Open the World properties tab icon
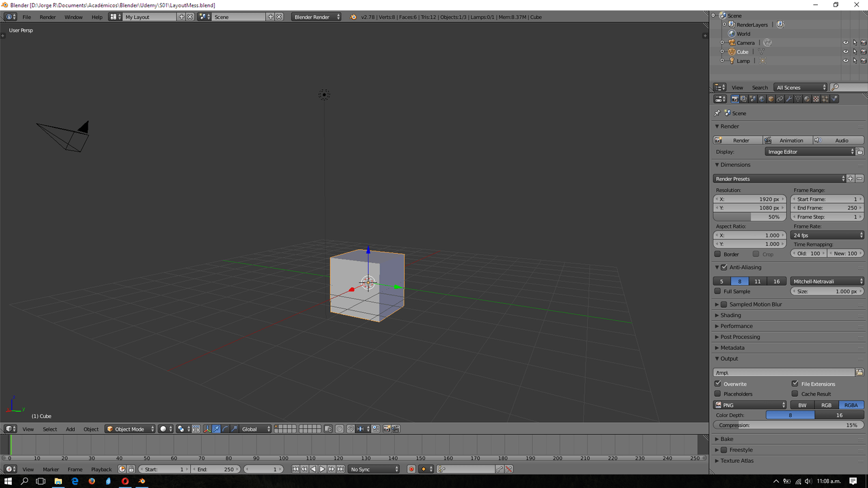868x488 pixels. pos(762,100)
